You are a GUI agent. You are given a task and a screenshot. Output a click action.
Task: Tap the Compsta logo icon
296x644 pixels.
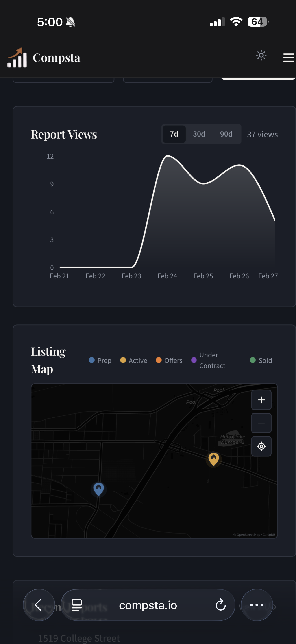pyautogui.click(x=17, y=57)
